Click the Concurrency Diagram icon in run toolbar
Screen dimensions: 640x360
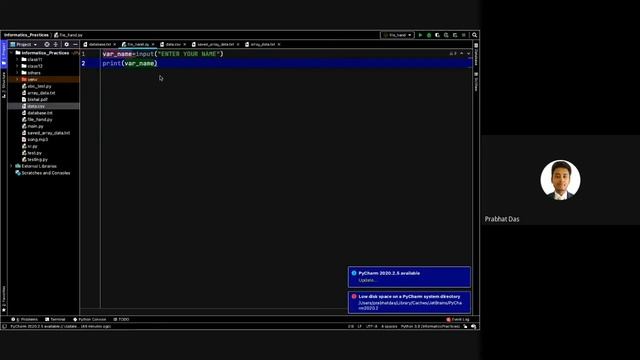(x=455, y=35)
